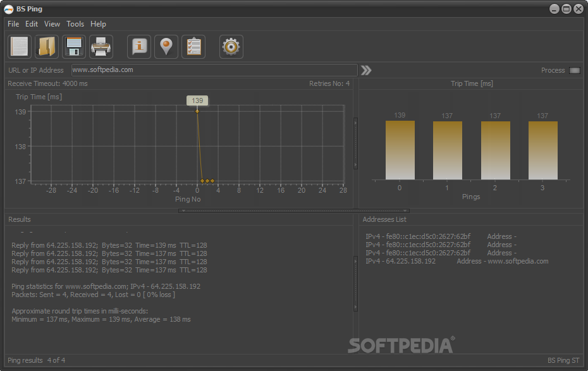Click the 139 ms bar for ping 0
588x371 pixels.
400,150
